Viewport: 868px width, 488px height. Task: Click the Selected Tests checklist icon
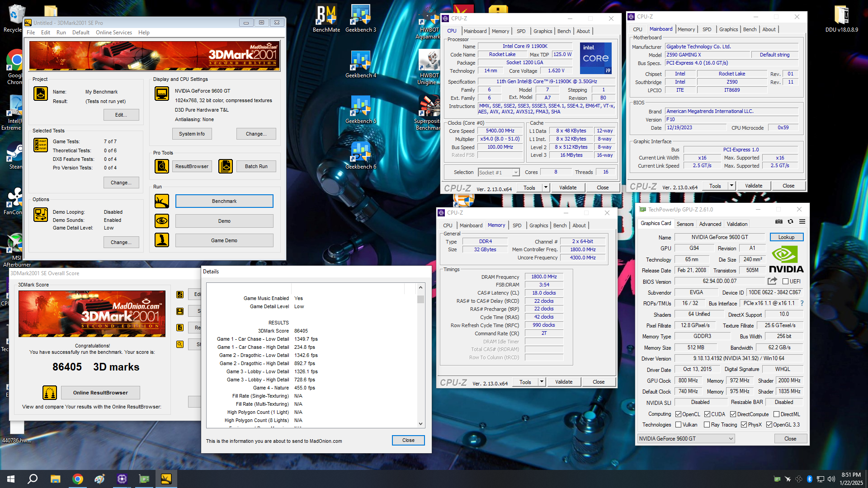(x=41, y=145)
